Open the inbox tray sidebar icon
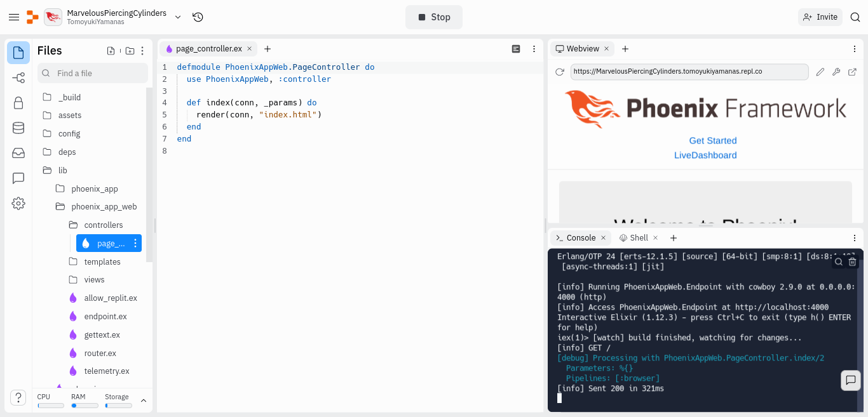 click(x=18, y=153)
